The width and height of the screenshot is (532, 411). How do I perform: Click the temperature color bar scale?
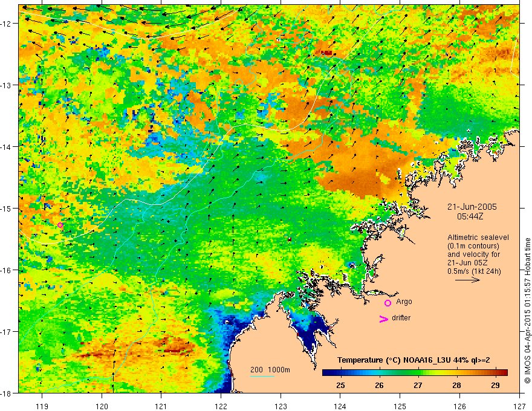coord(415,372)
